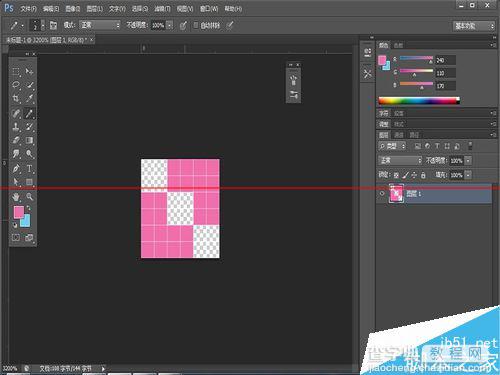Screen dimensions: 500x375
Task: Select the Lasso tool
Action: click(16, 85)
